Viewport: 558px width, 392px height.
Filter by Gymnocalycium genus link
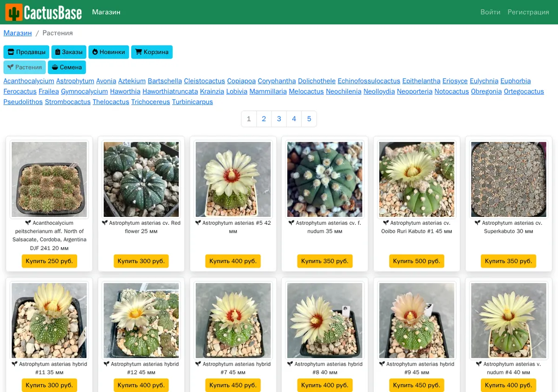(84, 91)
